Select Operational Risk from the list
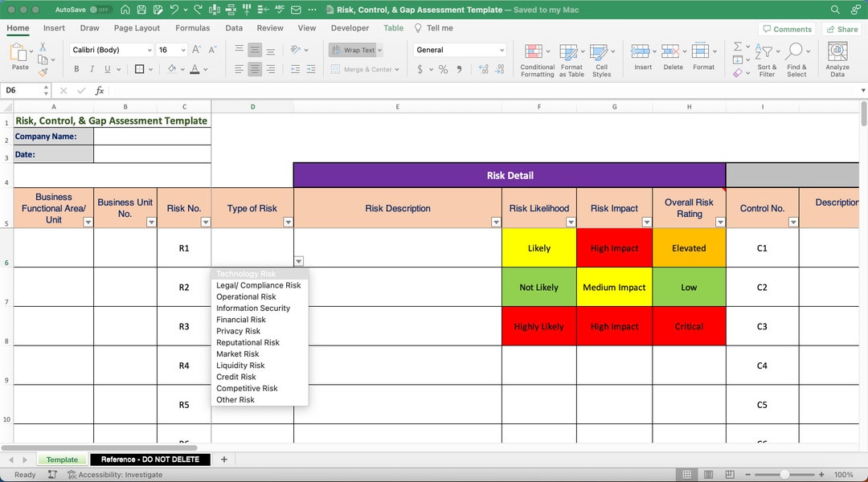The width and height of the screenshot is (868, 482). tap(245, 296)
